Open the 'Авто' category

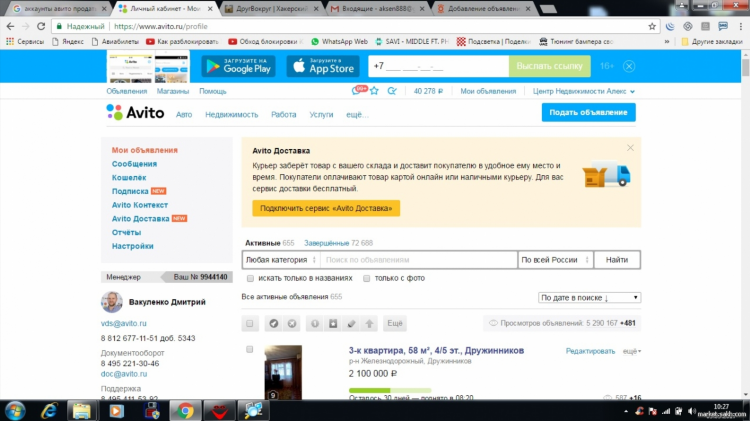tap(184, 115)
